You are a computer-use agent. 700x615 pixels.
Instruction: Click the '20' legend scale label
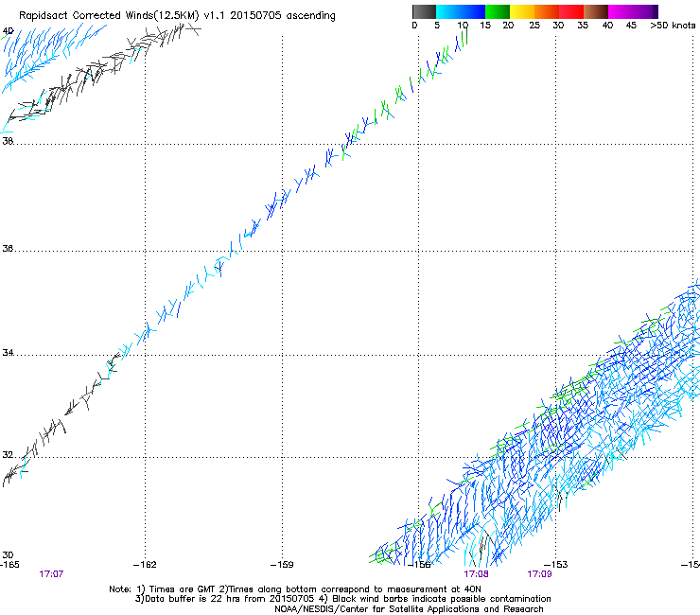pos(508,26)
